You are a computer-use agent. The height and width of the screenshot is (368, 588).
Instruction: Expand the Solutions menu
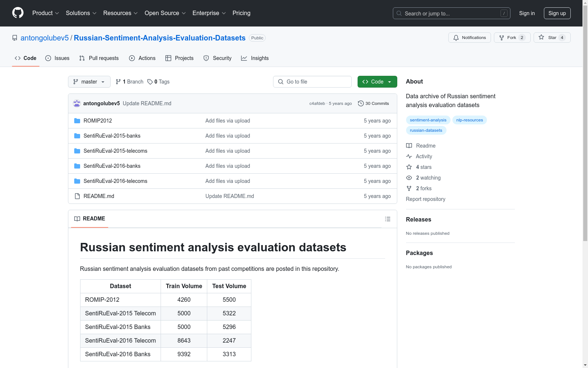[x=81, y=13]
